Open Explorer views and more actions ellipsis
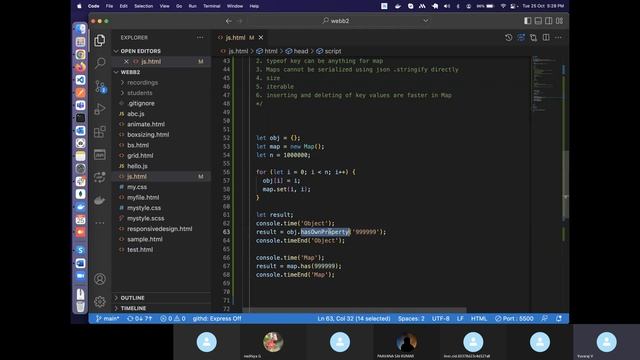This screenshot has width=640, height=360. click(200, 38)
